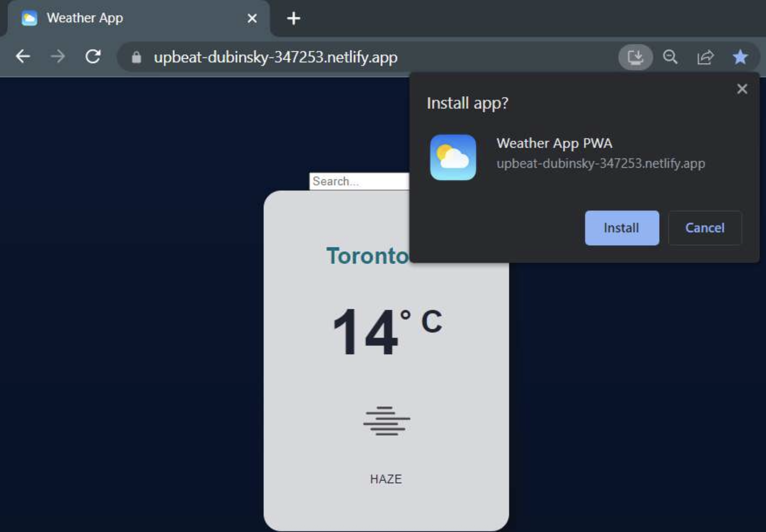Open the zoom magnifier icon in address bar
This screenshot has height=532, width=766.
coord(670,57)
